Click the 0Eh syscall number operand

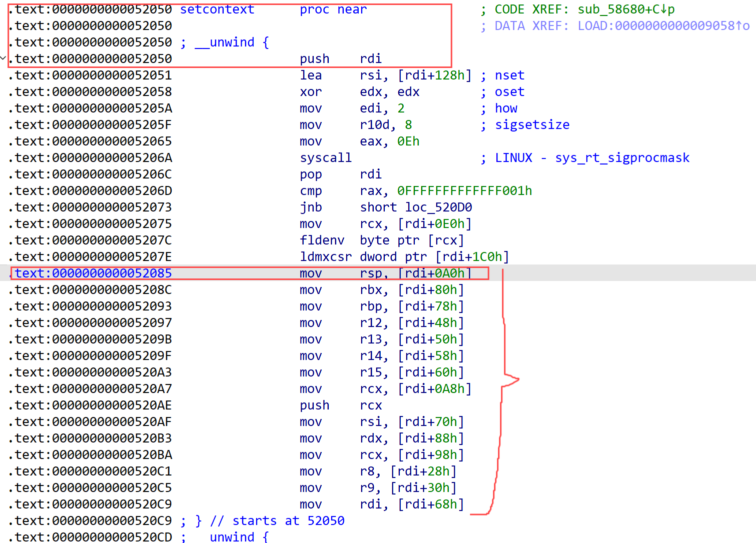click(x=408, y=141)
